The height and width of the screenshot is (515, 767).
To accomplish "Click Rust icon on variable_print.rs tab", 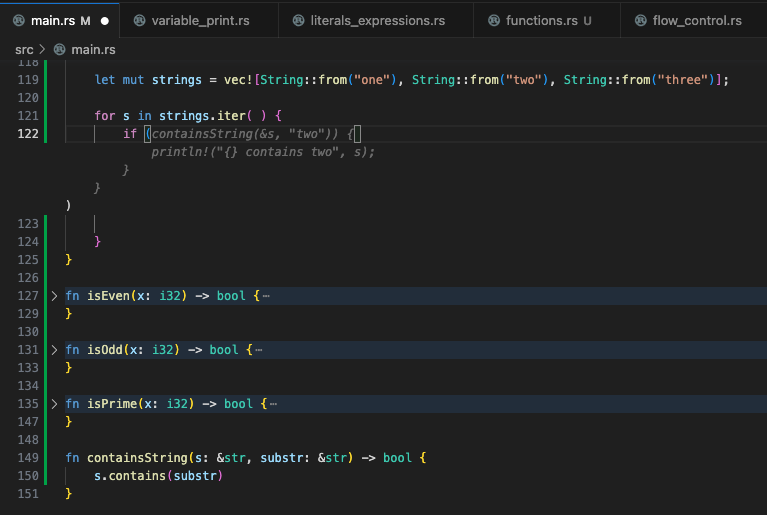I will (139, 21).
